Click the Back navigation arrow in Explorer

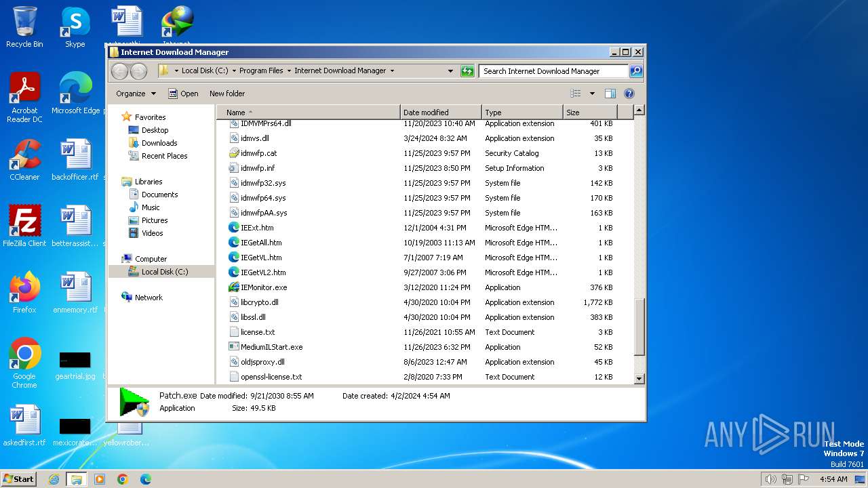click(119, 71)
